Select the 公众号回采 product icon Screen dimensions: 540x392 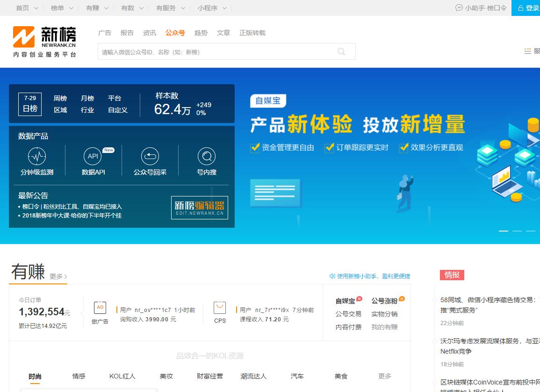pos(150,156)
